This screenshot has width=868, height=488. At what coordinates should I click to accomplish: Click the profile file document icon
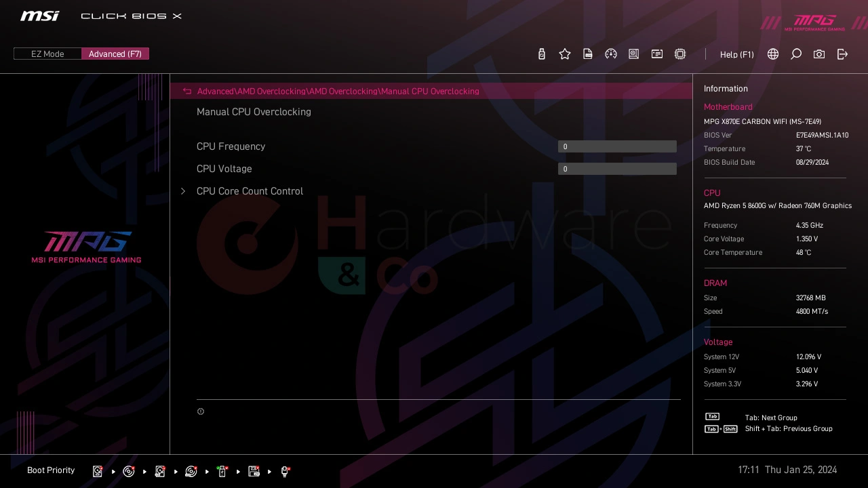(x=588, y=54)
